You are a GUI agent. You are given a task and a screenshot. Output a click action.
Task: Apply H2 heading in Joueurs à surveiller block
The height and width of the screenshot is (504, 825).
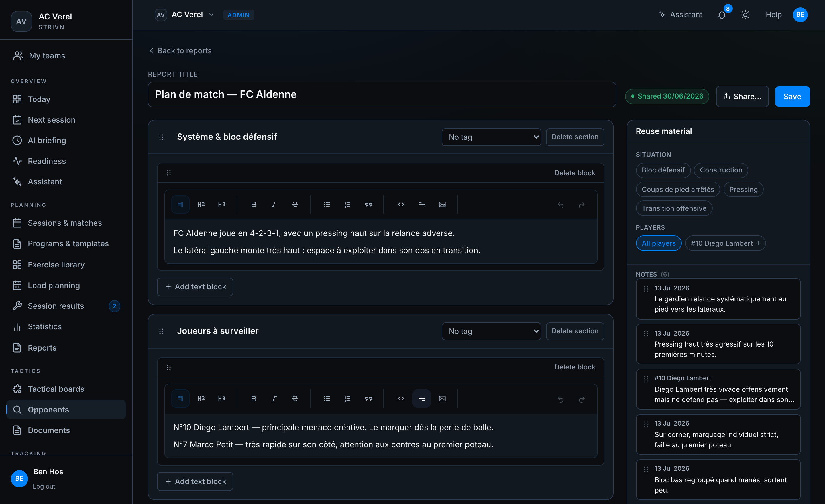(201, 399)
